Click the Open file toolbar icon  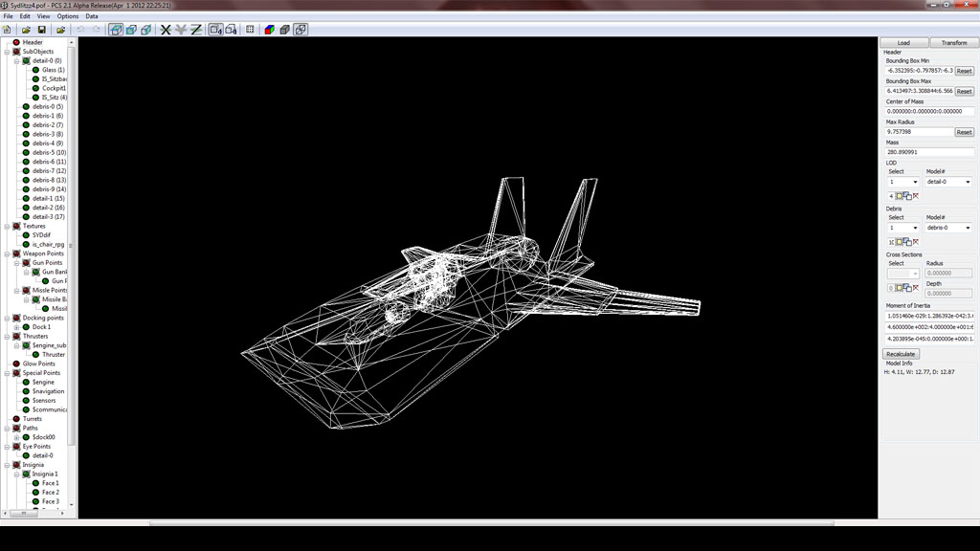click(24, 30)
